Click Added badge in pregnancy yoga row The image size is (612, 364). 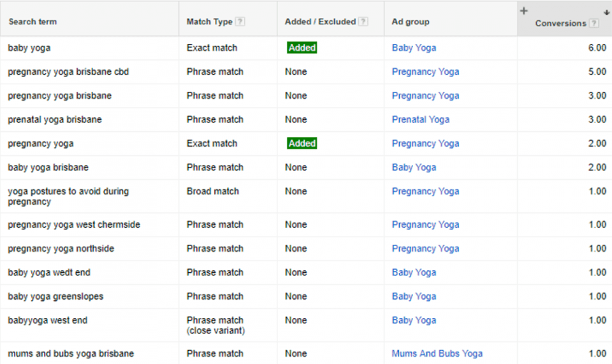302,143
